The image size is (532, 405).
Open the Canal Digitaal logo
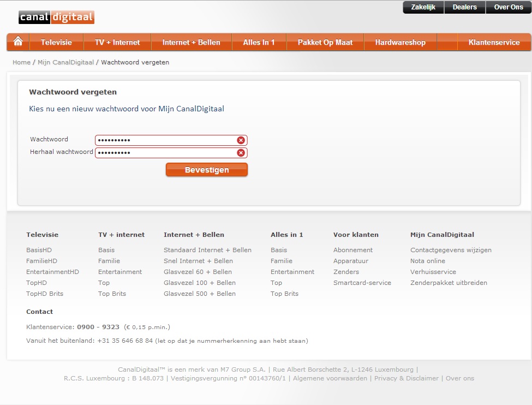(x=56, y=17)
